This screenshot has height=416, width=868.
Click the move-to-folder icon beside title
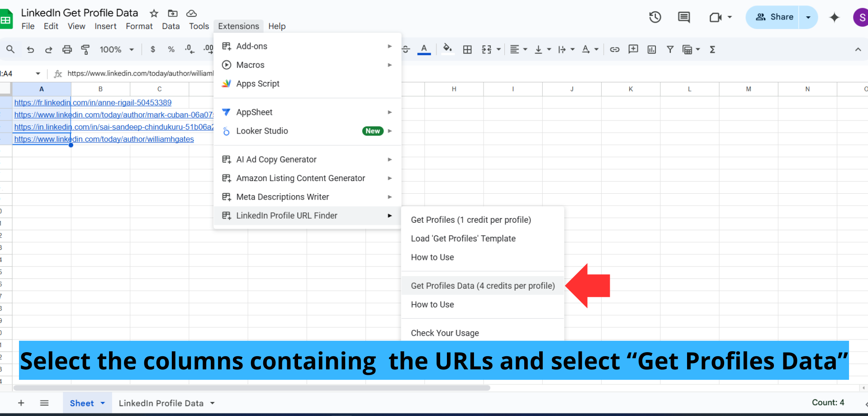(173, 13)
